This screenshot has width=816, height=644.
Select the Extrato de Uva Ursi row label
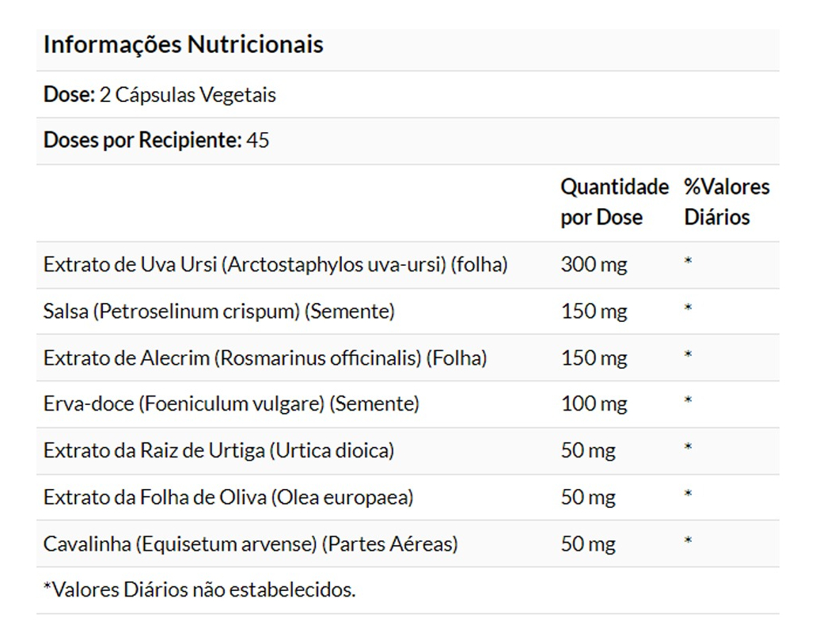tap(275, 265)
